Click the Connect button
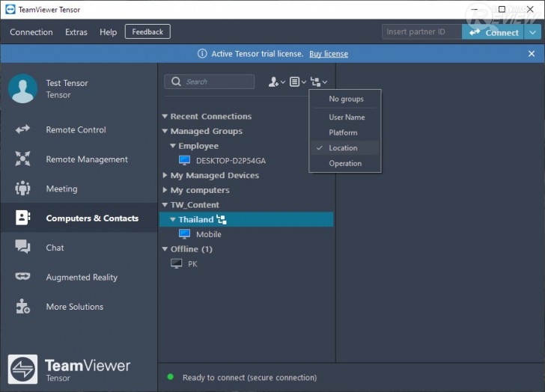Viewport: 545px width, 392px height. 493,32
